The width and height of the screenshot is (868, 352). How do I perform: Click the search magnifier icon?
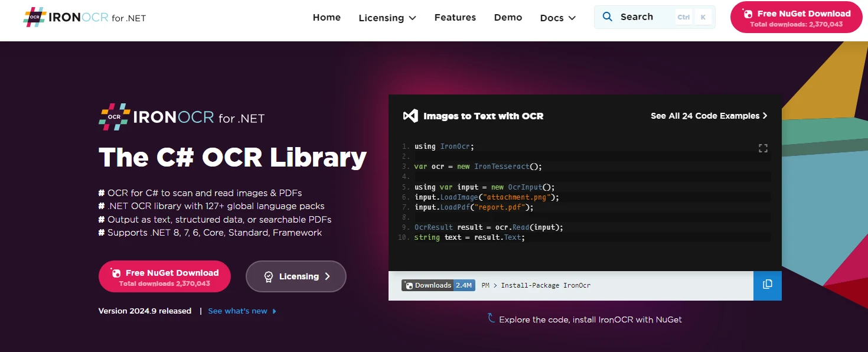point(607,17)
